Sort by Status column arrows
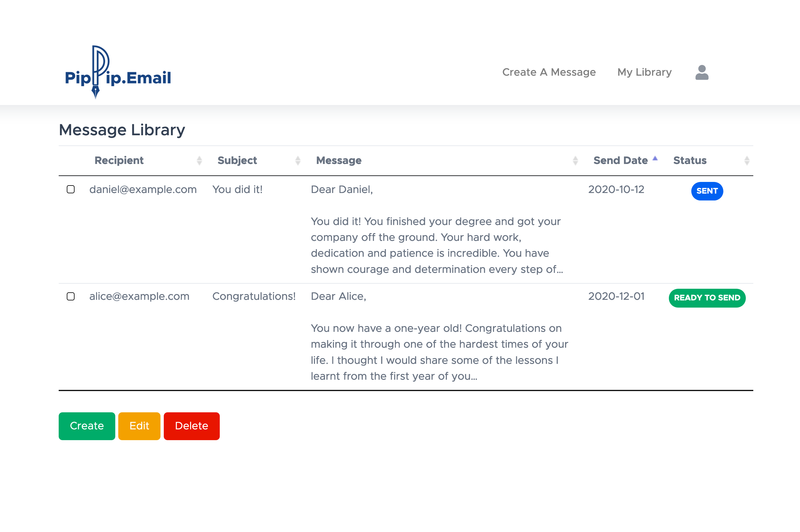This screenshot has height=532, width=800. coord(747,160)
